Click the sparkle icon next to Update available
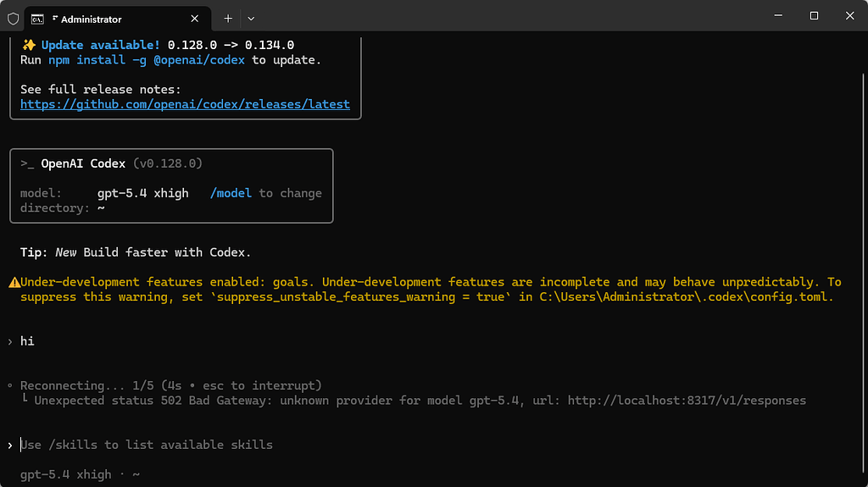Screen dimensions: 868x487 click(29, 45)
